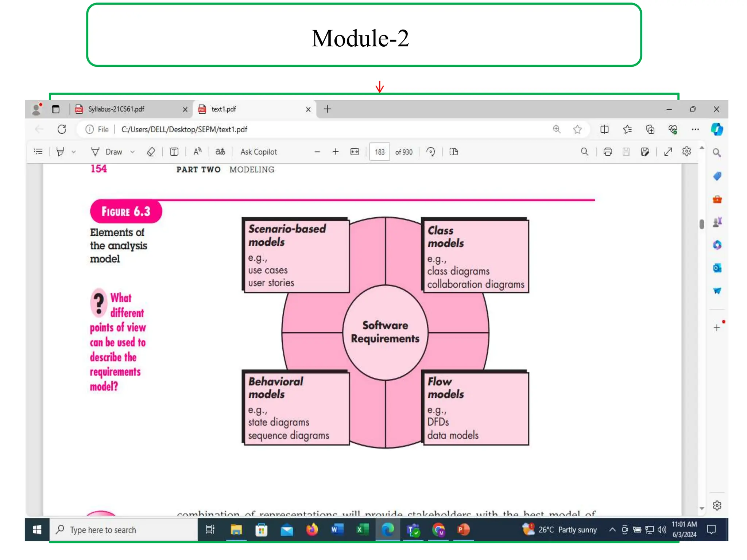Click the Ask Copilot button
This screenshot has width=747, height=560.
click(x=259, y=152)
